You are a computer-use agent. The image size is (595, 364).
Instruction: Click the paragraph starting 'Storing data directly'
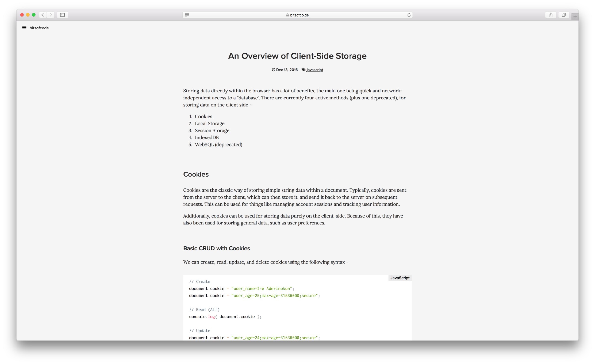[x=294, y=98]
